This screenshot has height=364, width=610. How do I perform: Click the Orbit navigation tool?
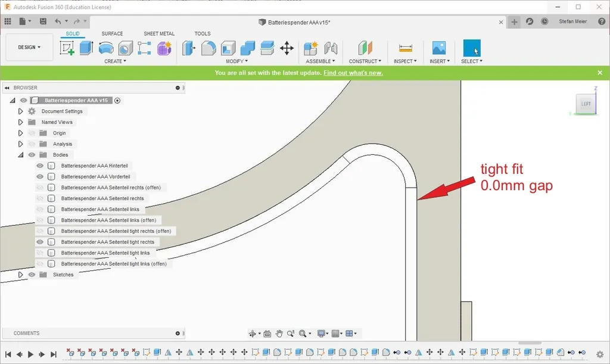[253, 333]
